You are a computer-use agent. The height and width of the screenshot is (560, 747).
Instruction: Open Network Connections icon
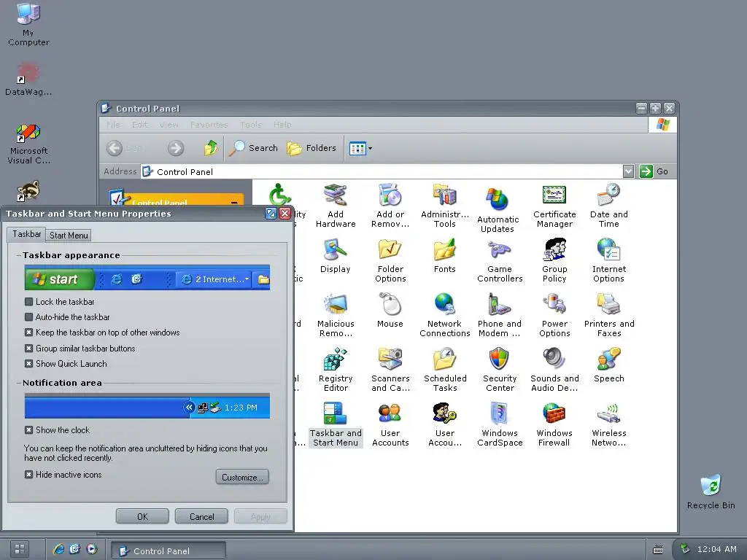pyautogui.click(x=445, y=315)
